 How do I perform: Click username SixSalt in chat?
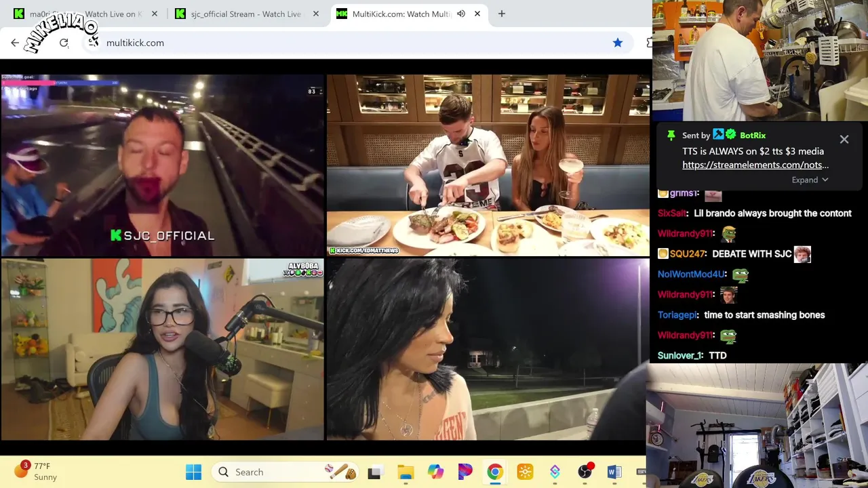[671, 213]
